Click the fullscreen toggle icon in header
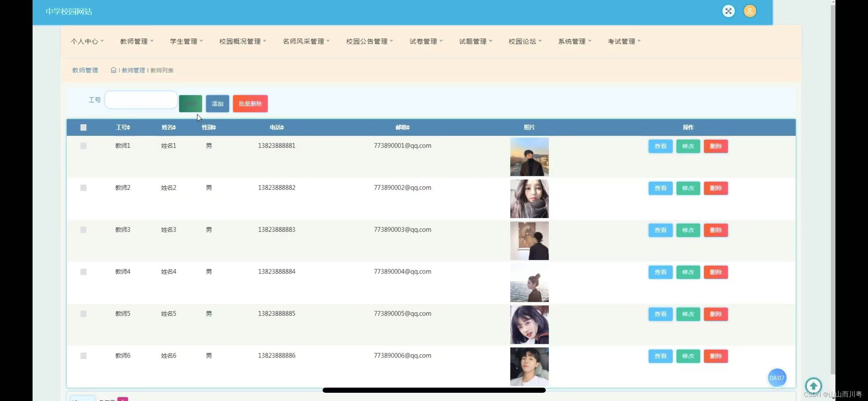This screenshot has height=401, width=868. 728,11
